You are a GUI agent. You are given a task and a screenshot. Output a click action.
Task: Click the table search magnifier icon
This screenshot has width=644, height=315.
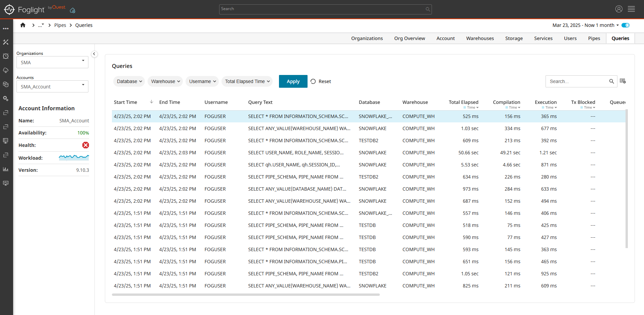pos(611,81)
